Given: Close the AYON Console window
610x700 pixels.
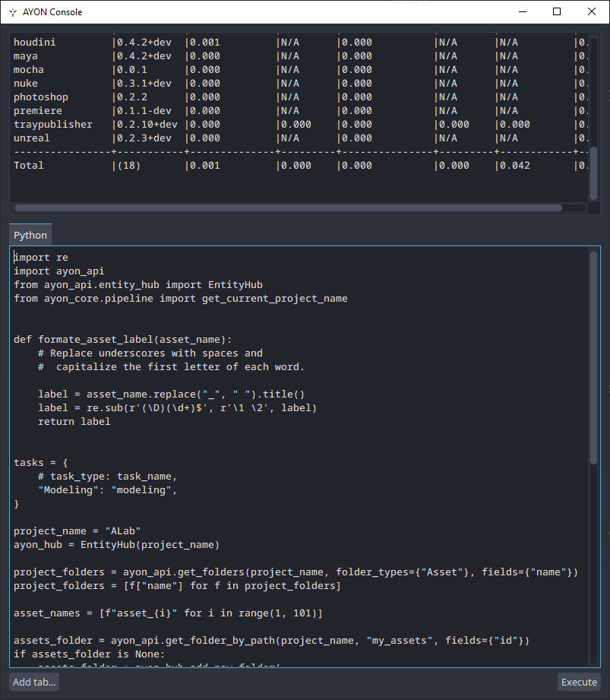Looking at the screenshot, I should (x=592, y=11).
